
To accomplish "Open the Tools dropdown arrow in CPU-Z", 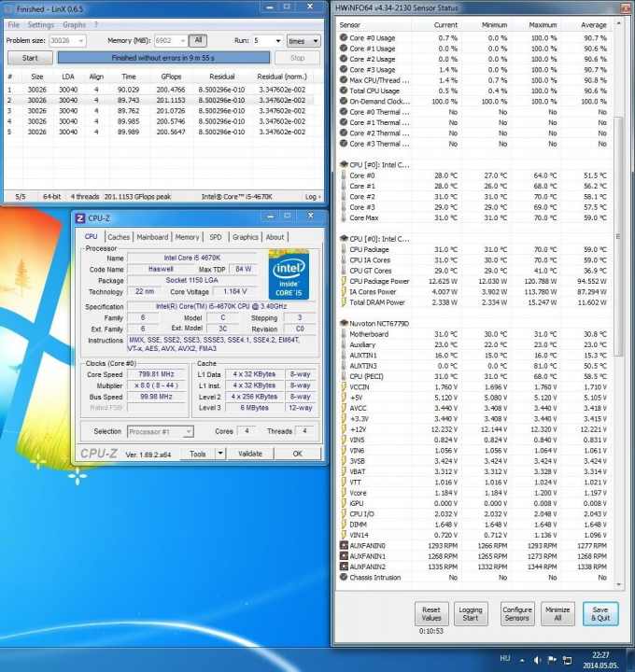I will click(x=220, y=454).
